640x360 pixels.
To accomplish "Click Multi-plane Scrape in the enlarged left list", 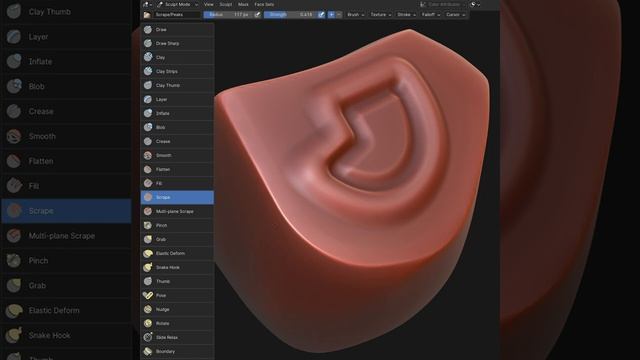I will pyautogui.click(x=67, y=236).
